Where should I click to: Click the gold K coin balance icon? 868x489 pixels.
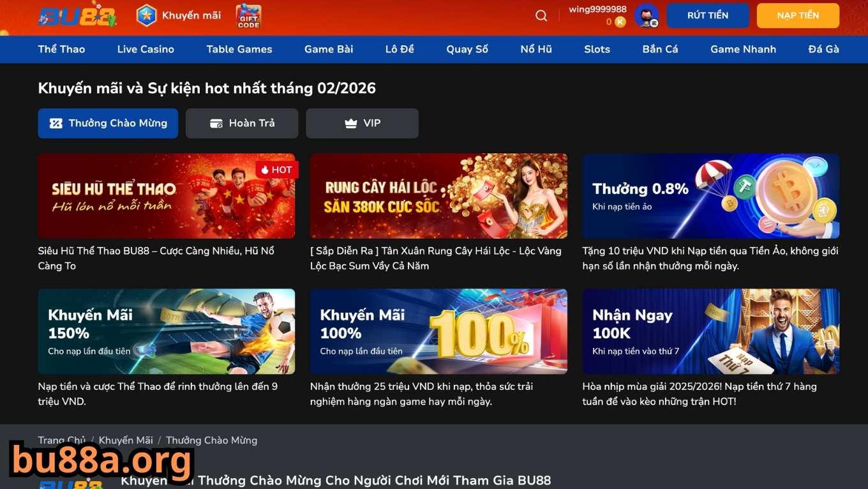620,22
